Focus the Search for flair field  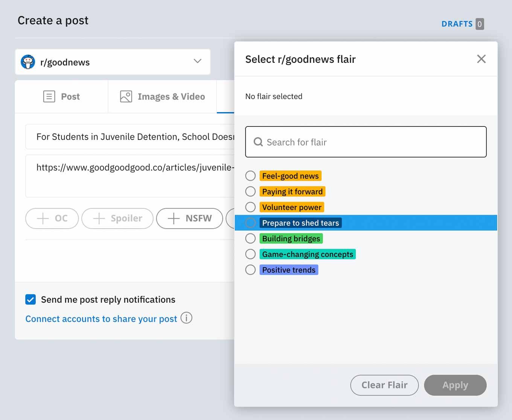(366, 142)
